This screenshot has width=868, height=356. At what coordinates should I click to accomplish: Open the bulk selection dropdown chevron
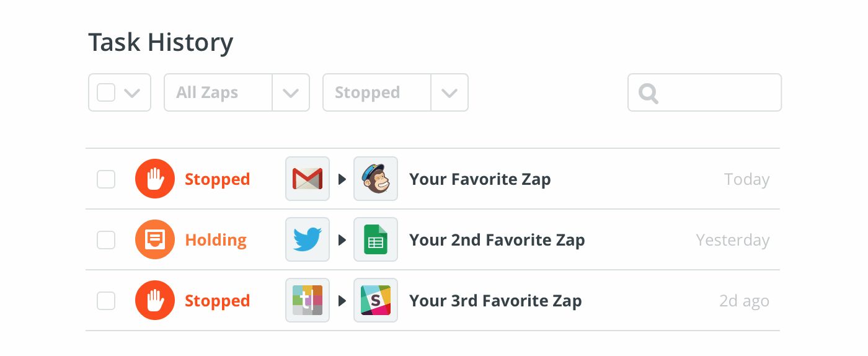(132, 93)
